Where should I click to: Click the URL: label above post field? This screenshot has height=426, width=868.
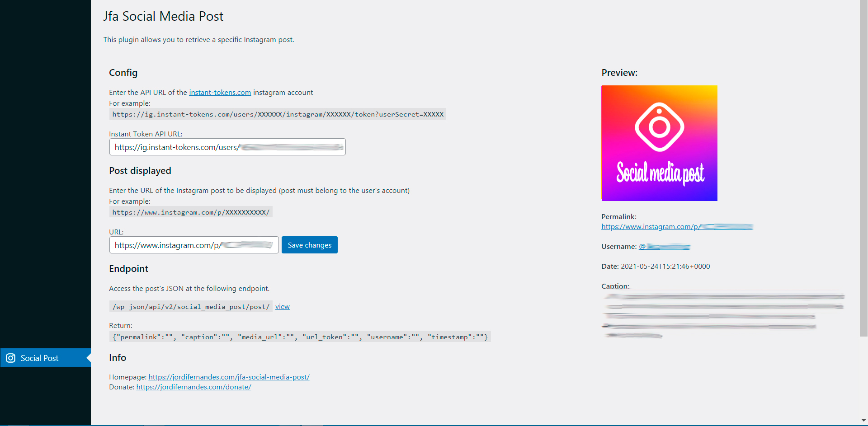click(x=116, y=232)
